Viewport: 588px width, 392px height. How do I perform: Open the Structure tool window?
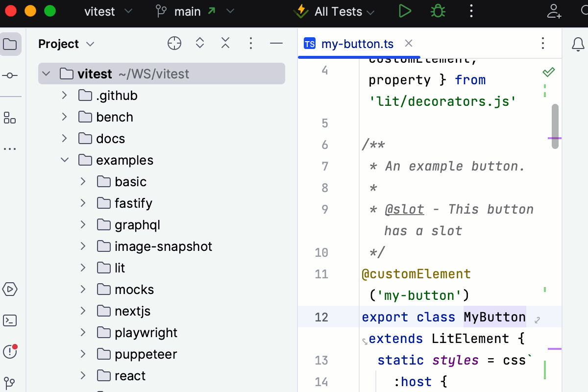11,118
